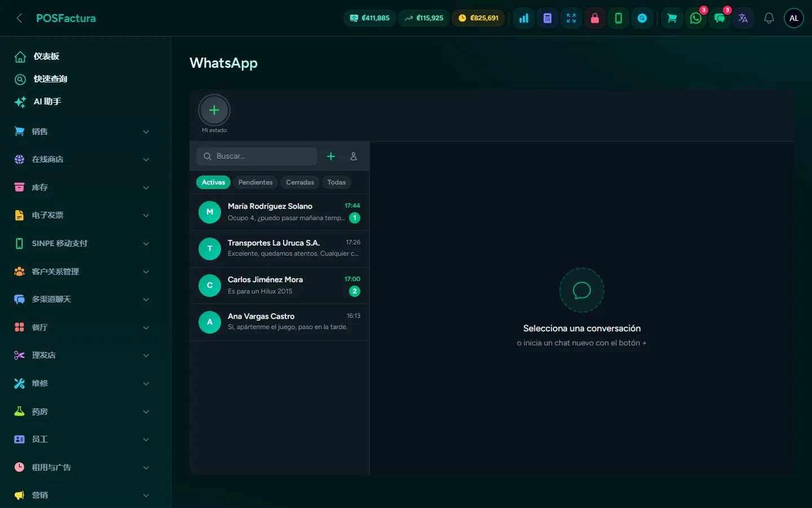The height and width of the screenshot is (508, 812).
Task: Expand the 理发店 sidebar section
Action: (x=82, y=355)
